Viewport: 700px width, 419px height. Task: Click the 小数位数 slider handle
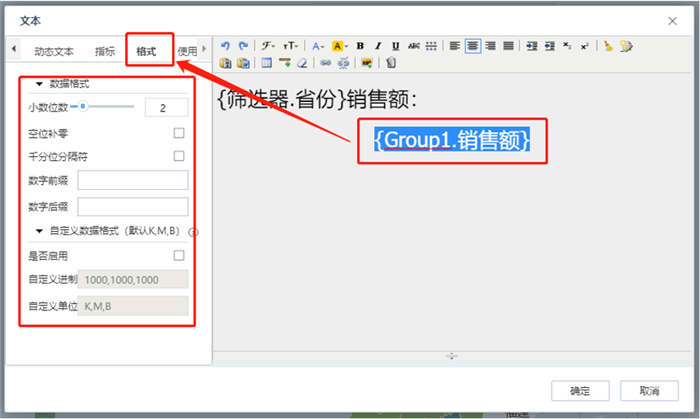click(x=83, y=106)
